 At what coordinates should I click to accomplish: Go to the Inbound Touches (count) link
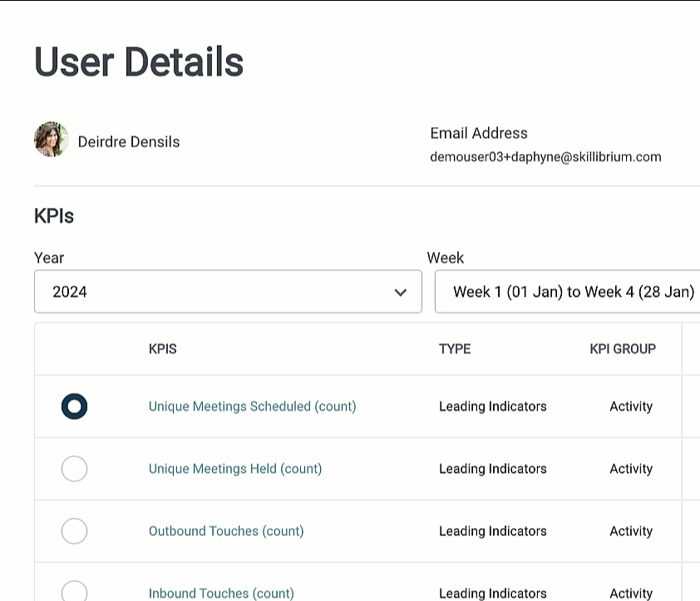pyautogui.click(x=221, y=593)
